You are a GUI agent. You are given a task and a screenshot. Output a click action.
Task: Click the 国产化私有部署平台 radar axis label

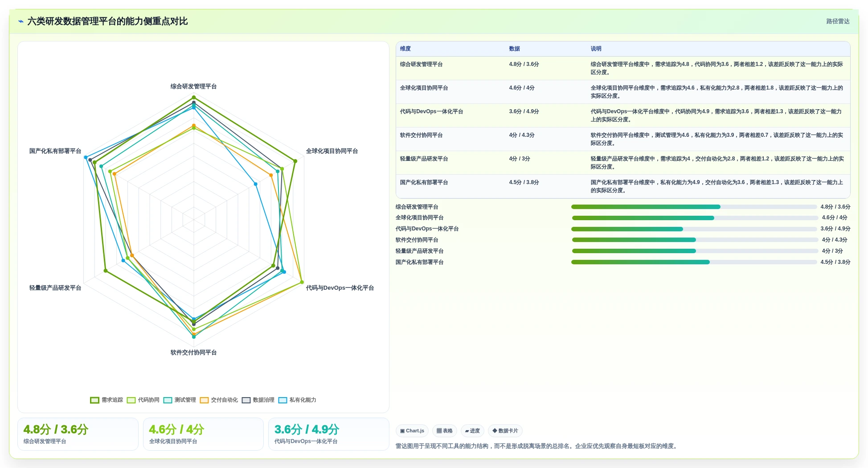(55, 151)
